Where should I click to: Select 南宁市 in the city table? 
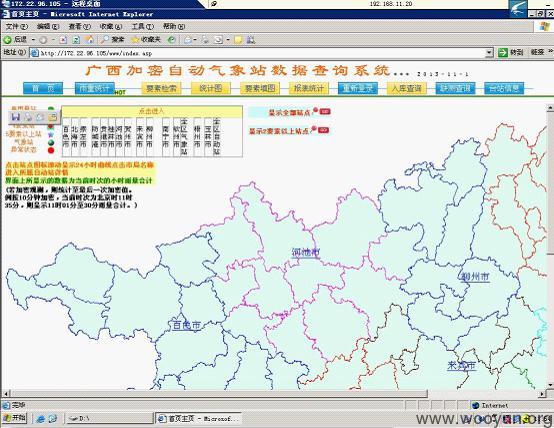click(166, 137)
